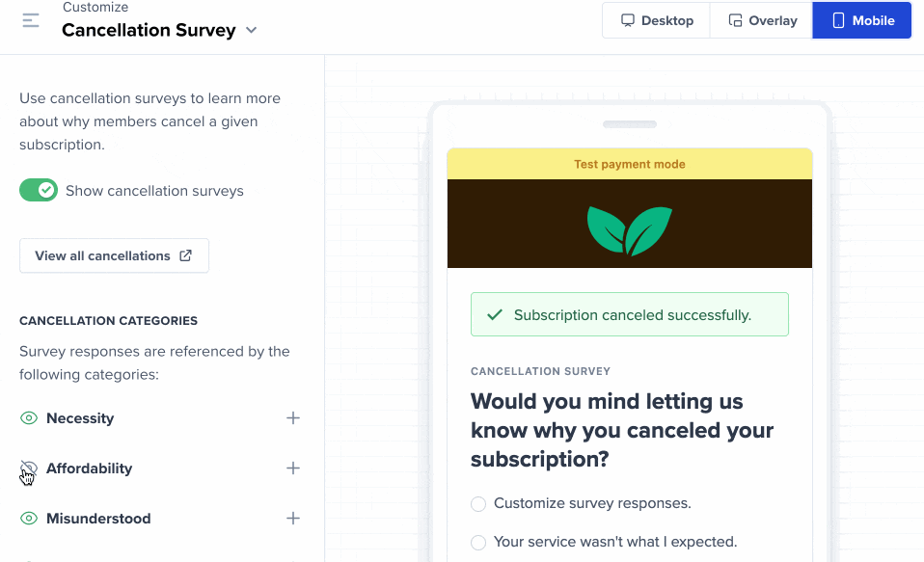924x562 pixels.
Task: Hide the Misunderstood category eye icon
Action: [29, 519]
